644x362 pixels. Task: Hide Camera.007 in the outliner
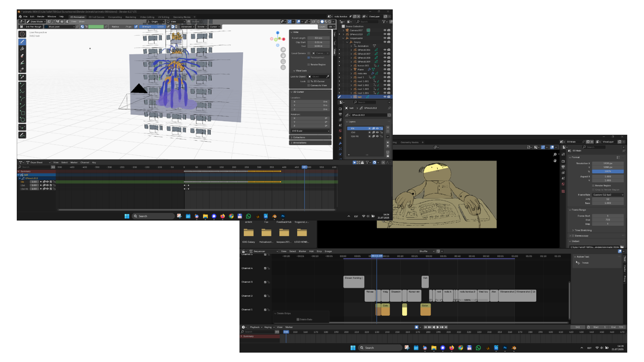385,30
